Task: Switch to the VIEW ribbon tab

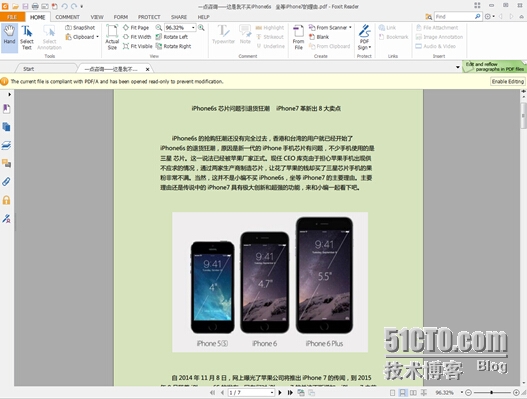Action: pyautogui.click(x=97, y=17)
